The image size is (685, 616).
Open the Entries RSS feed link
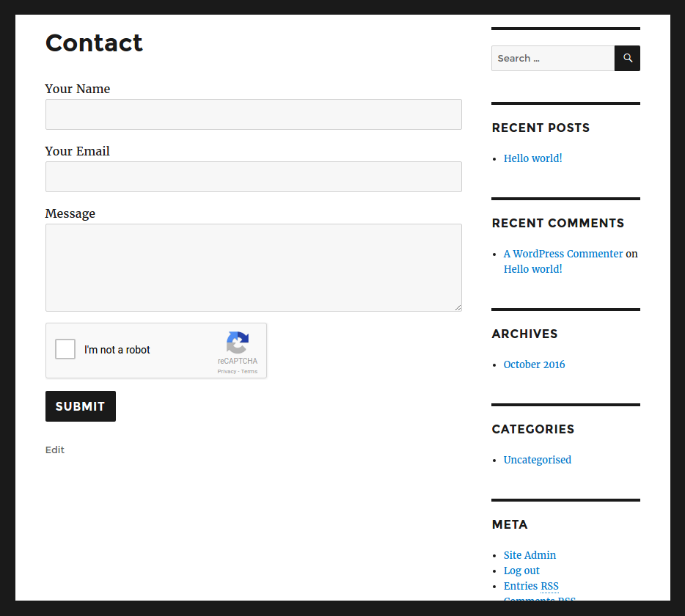pos(531,586)
